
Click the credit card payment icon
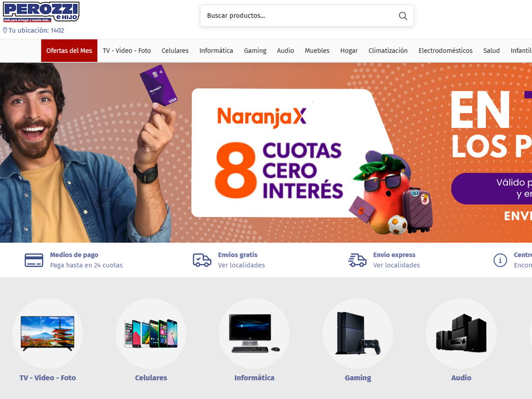[x=34, y=260]
